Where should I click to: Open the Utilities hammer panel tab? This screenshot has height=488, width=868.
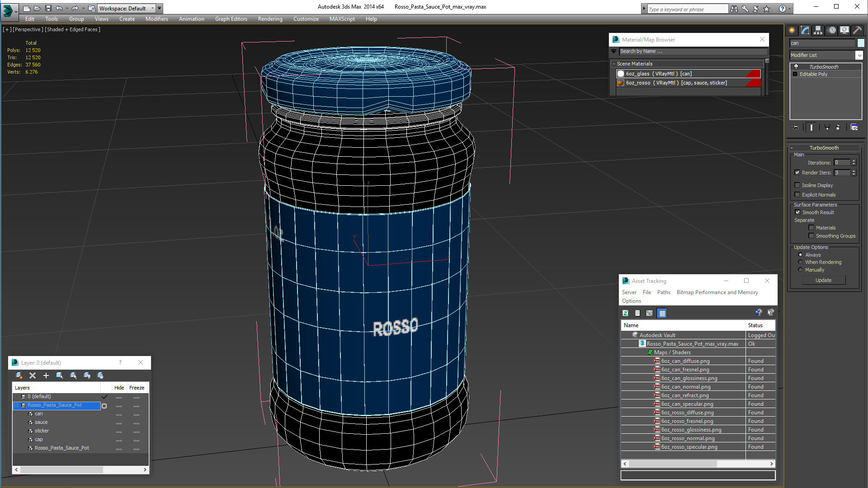coord(857,30)
